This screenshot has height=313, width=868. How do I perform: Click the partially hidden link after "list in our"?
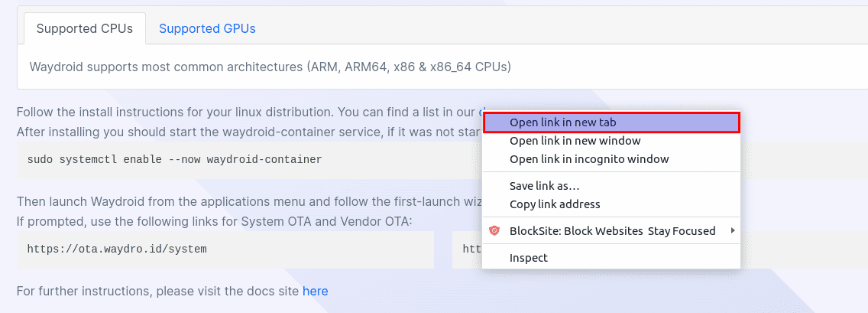(x=481, y=112)
